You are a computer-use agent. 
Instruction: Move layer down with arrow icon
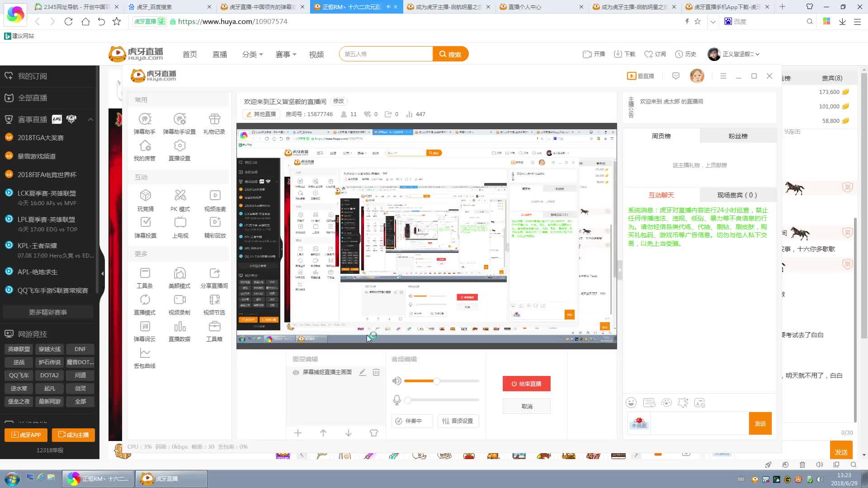(349, 433)
